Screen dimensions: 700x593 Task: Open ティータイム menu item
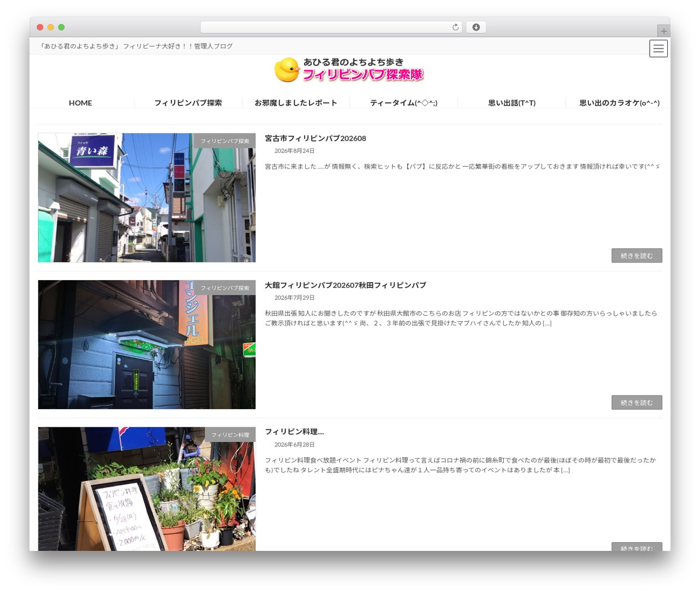pyautogui.click(x=404, y=103)
